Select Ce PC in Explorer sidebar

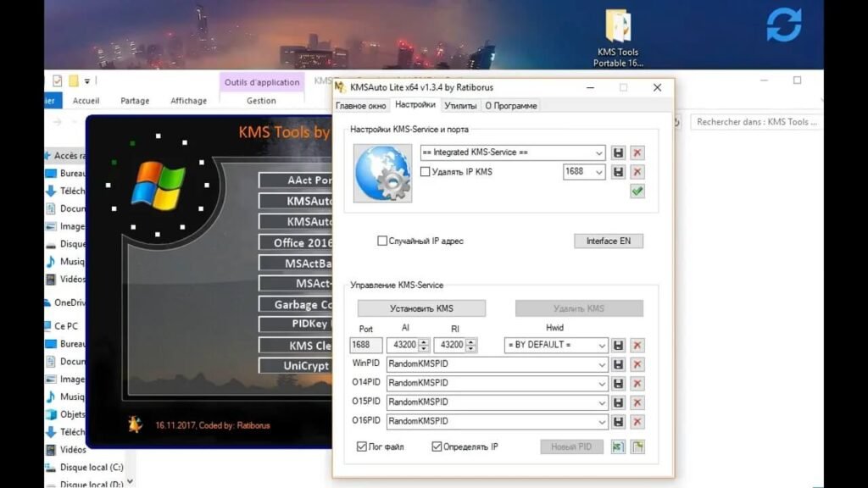tap(66, 326)
